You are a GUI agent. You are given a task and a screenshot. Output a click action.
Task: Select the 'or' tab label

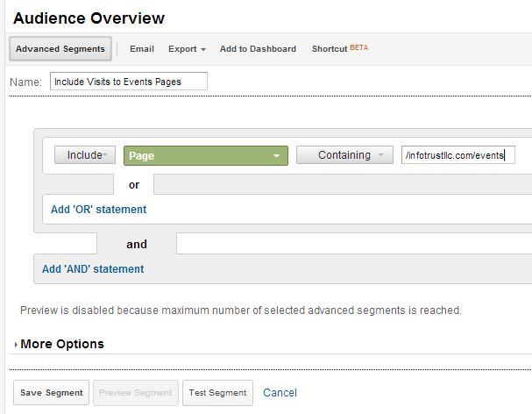(134, 185)
